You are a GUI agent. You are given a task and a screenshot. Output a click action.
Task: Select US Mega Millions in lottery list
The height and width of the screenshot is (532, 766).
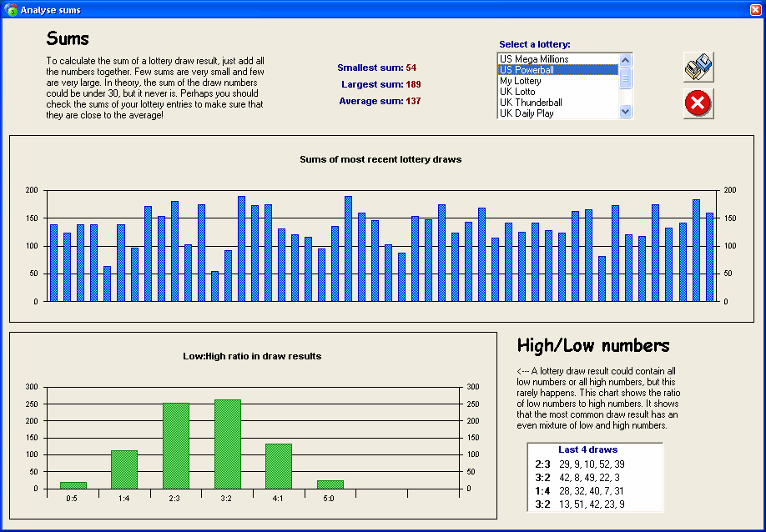point(534,59)
